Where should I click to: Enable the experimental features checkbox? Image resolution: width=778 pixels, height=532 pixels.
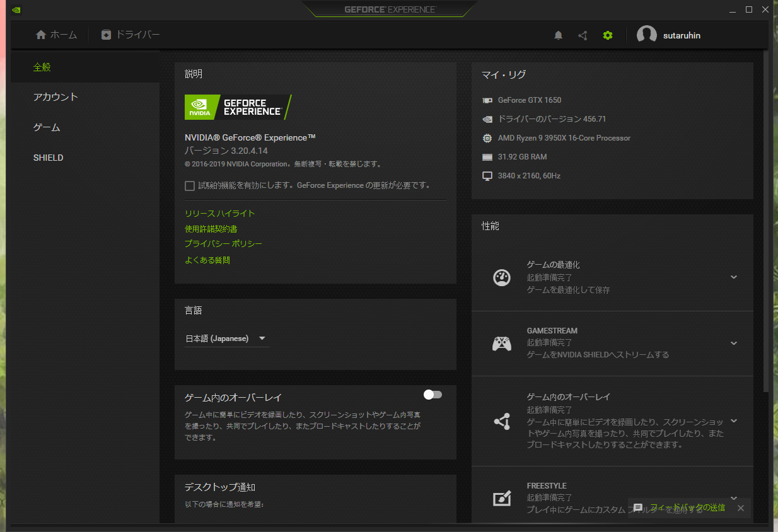click(x=190, y=186)
